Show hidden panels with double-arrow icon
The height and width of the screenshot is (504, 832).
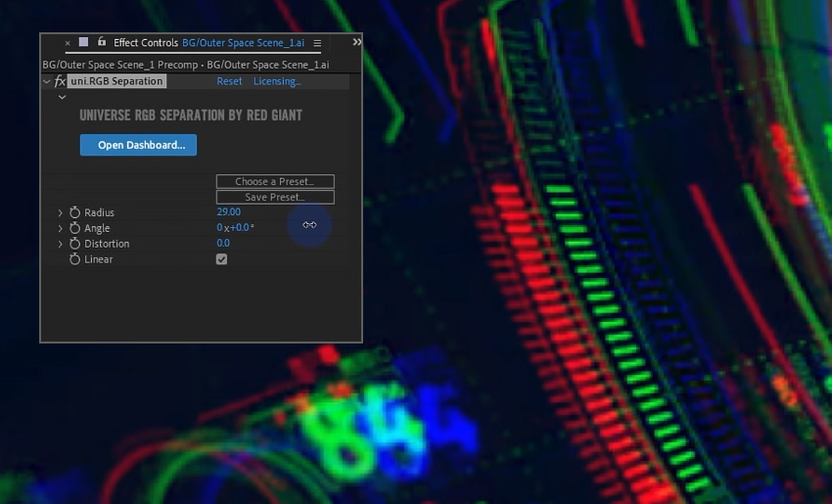coord(357,41)
